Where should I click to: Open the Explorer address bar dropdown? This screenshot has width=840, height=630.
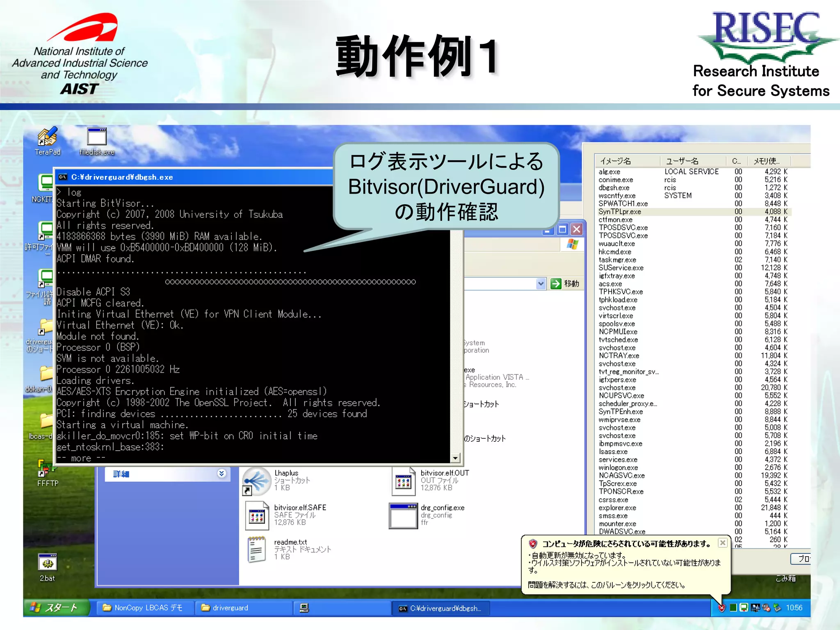(x=541, y=283)
